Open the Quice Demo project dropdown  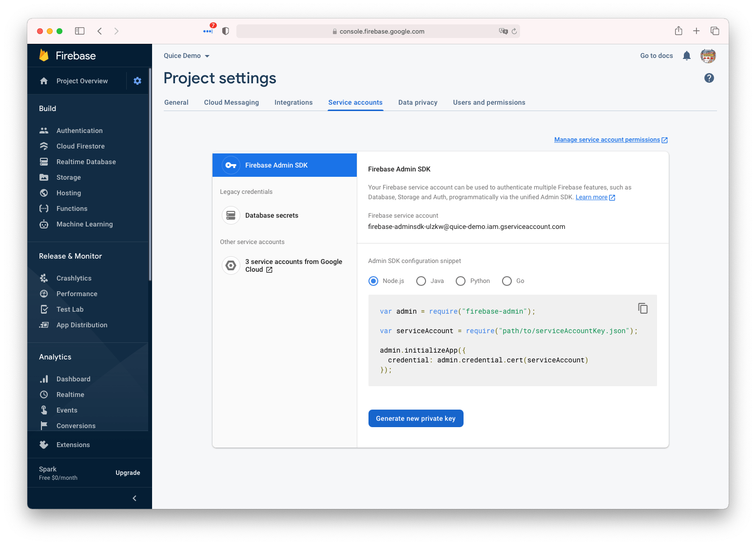point(187,56)
